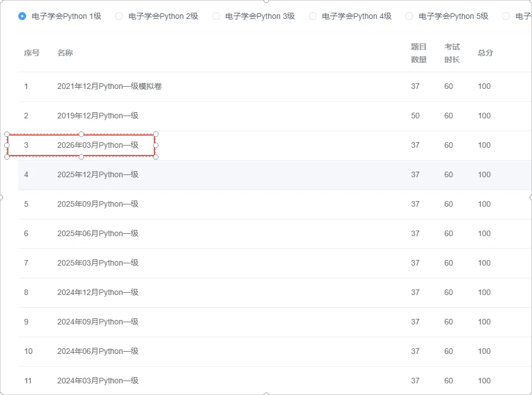Viewport: 532px width, 395px height.
Task: Select the 电子学会Python 3级 radio button
Action: click(216, 16)
